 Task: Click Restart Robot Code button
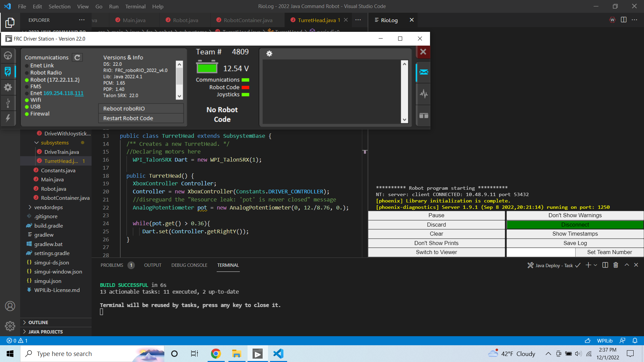(141, 118)
